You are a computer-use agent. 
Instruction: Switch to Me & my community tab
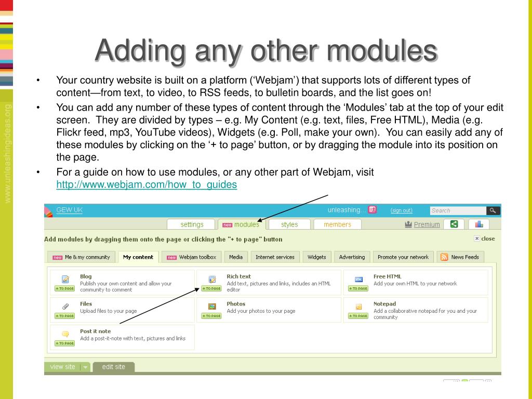82,257
